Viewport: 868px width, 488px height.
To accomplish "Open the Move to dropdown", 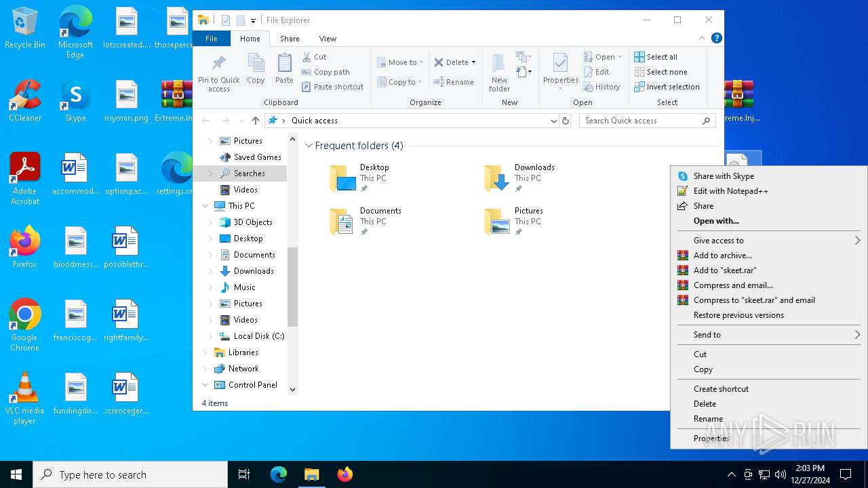I will 400,62.
